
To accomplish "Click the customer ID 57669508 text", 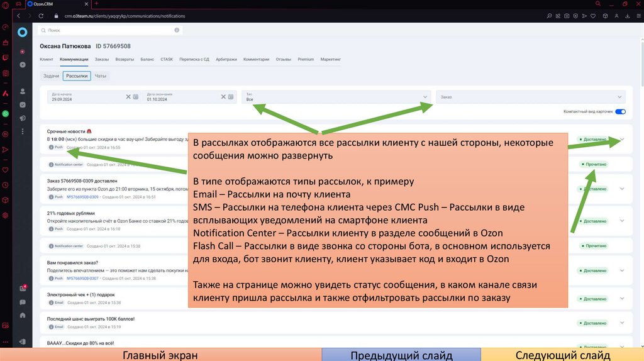I will pos(113,46).
